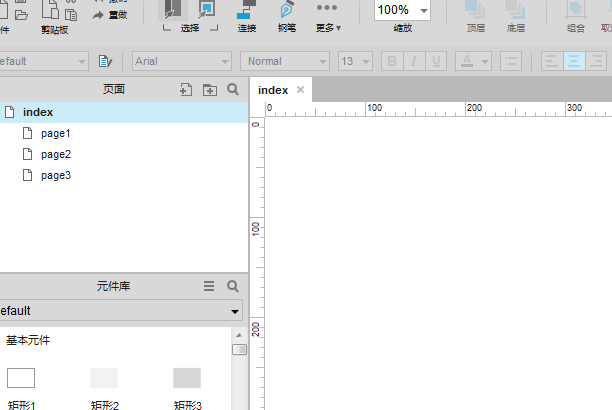Screen dimensions: 612x410
Task: Open the zoom 100% dropdown
Action: coord(423,11)
